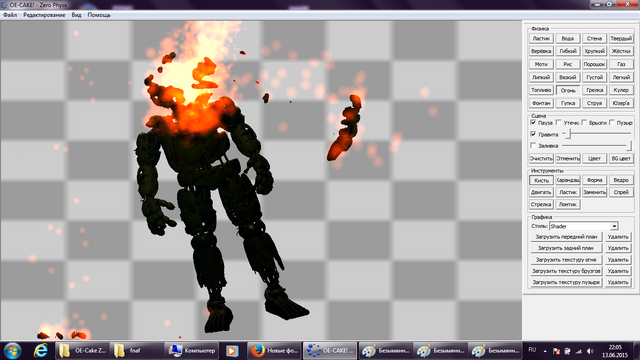Select the Стрелка arrow tool
This screenshot has height=360, width=640.
(x=541, y=204)
